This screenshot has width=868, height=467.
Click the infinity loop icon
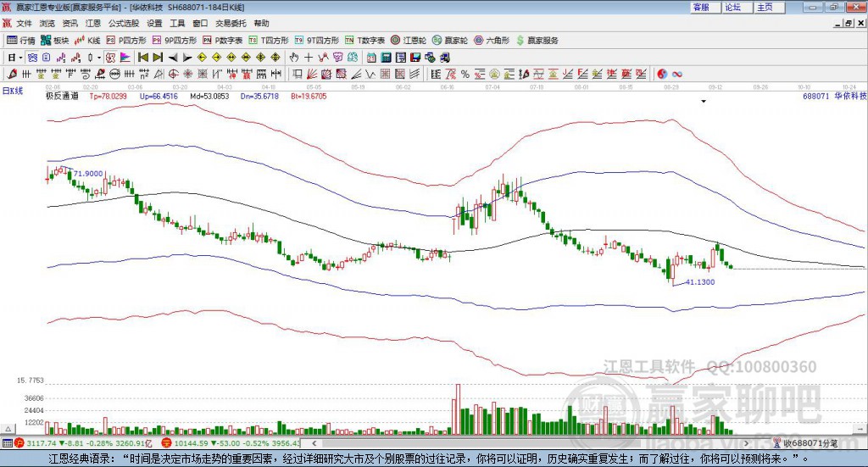[x=677, y=74]
